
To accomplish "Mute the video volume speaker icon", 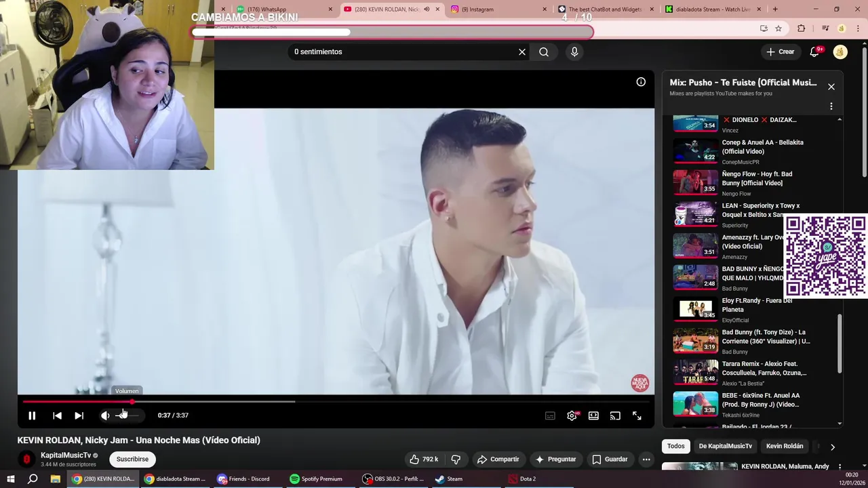I will pos(105,415).
